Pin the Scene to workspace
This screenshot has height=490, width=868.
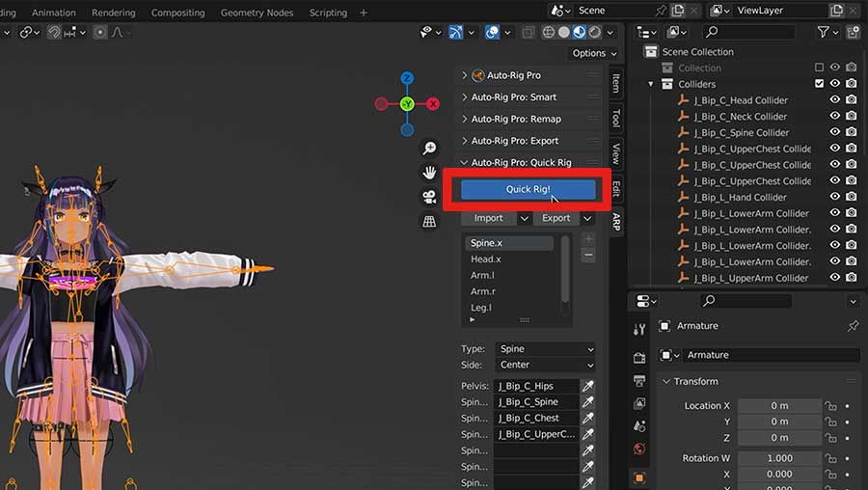[x=661, y=11]
